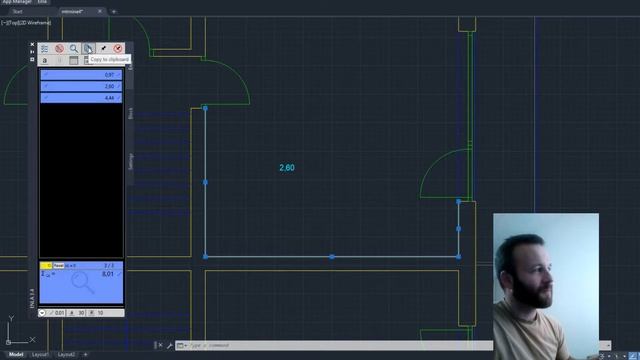Click the table layout icon in panel
The height and width of the screenshot is (360, 640).
(73, 60)
